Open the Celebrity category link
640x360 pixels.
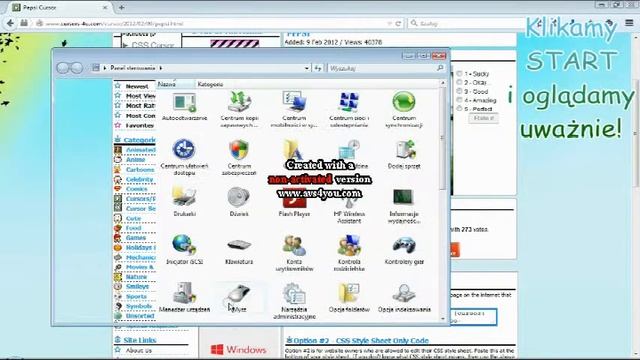[140, 179]
